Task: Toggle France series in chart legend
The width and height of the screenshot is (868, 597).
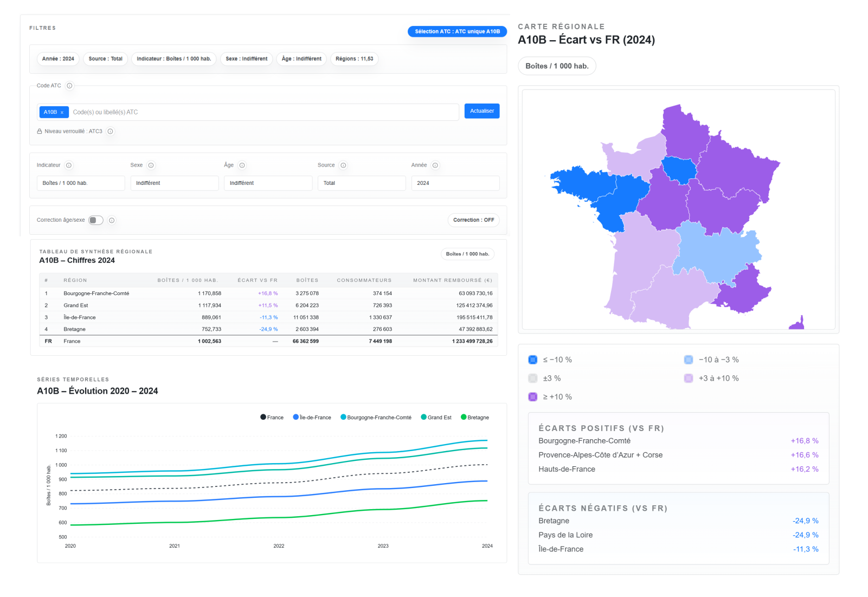Action: tap(272, 418)
